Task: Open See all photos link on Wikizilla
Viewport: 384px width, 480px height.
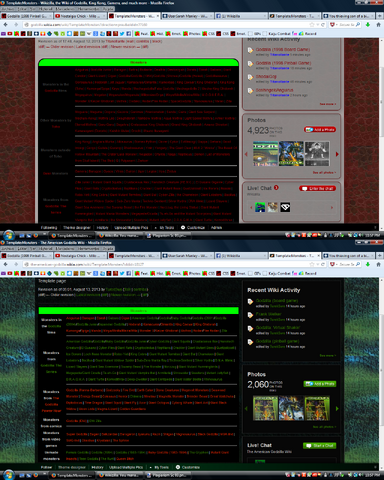Action: pyautogui.click(x=324, y=172)
